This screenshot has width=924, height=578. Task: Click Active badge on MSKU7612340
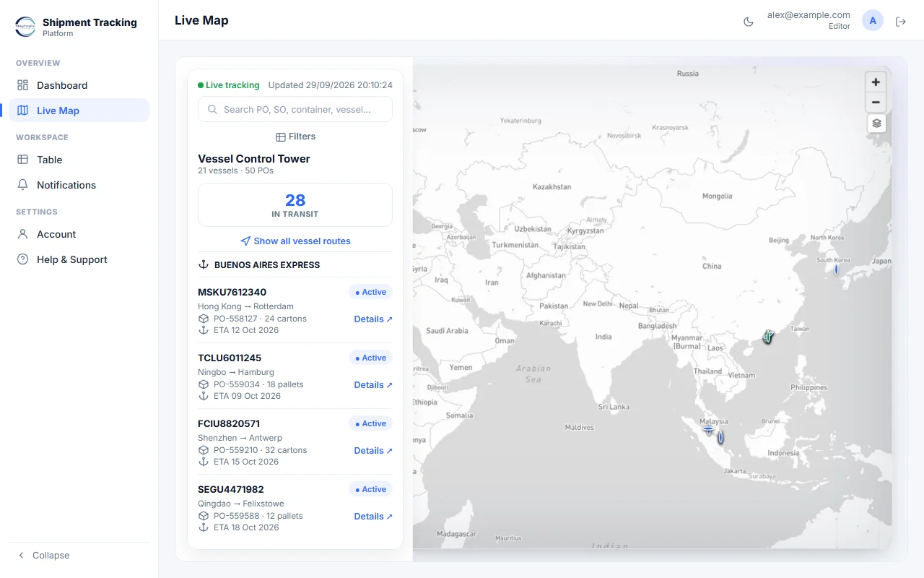[x=371, y=293]
